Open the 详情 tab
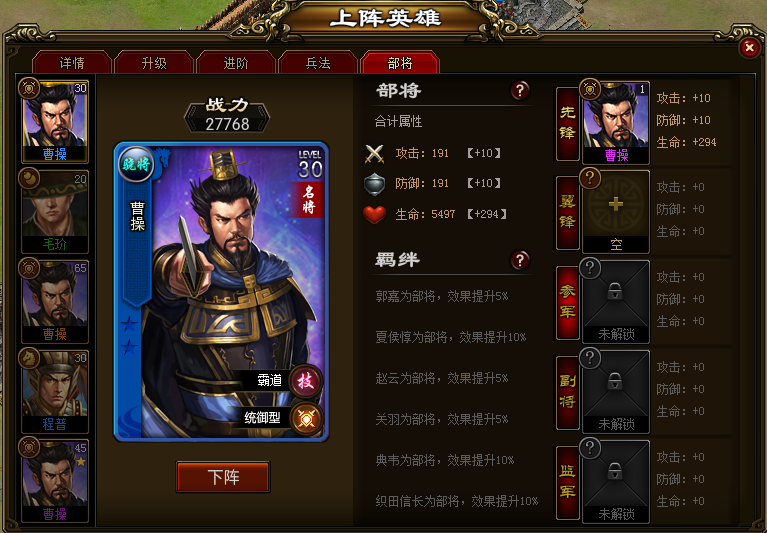 (x=72, y=63)
